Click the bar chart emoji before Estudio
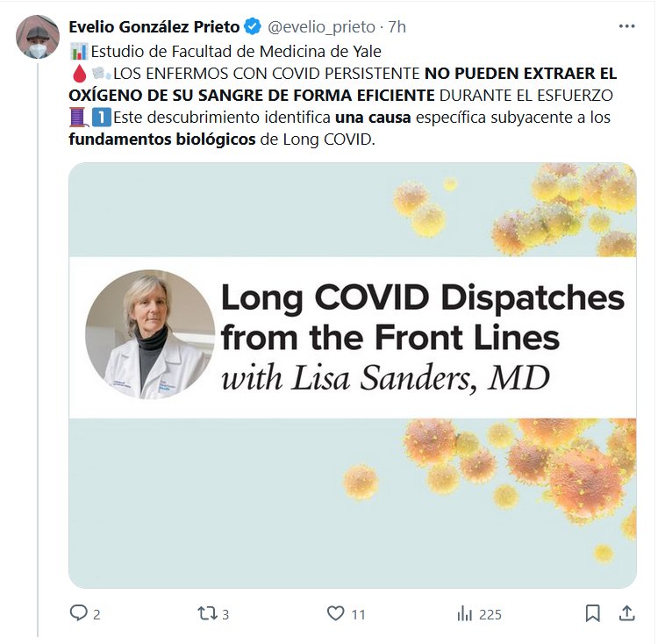This screenshot has width=665, height=644. 78,50
